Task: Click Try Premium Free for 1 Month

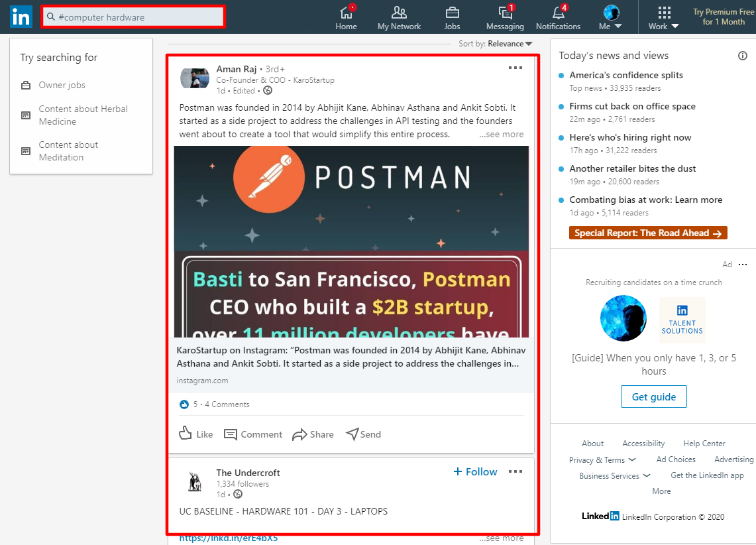Action: [x=724, y=17]
